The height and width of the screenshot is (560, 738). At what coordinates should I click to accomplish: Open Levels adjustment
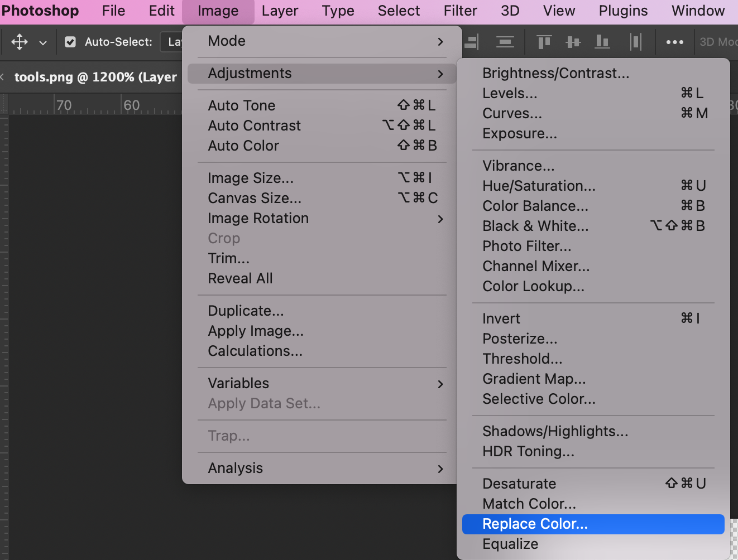point(593,93)
